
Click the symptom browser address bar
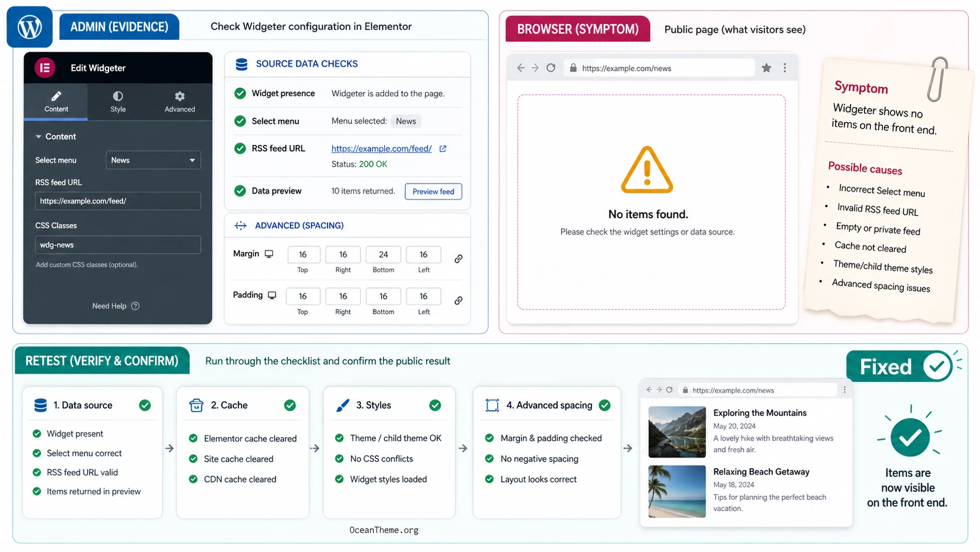pos(659,68)
